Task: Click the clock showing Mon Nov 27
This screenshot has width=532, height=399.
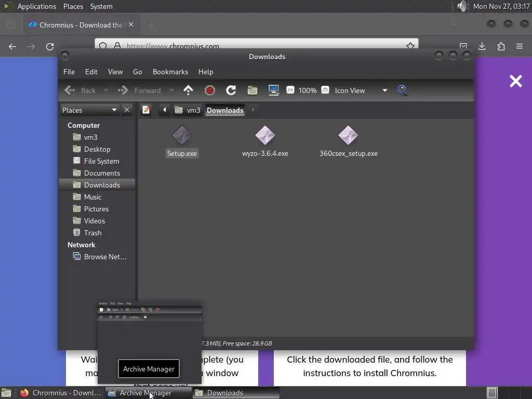Action: point(501,6)
